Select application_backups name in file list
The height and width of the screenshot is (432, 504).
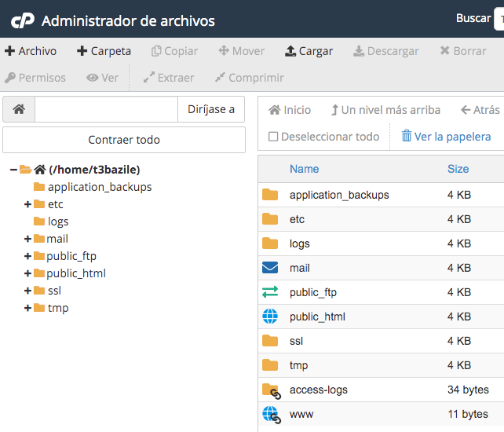pos(339,195)
